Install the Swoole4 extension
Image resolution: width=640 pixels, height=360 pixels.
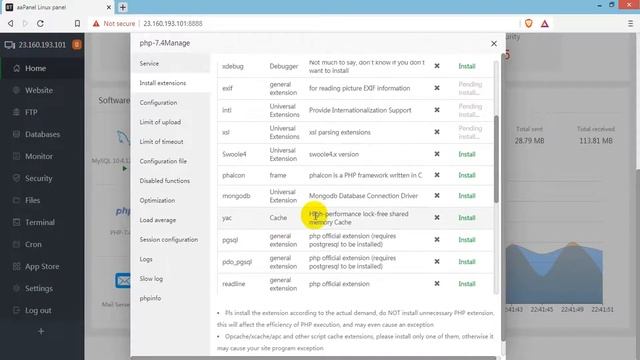[x=467, y=154]
